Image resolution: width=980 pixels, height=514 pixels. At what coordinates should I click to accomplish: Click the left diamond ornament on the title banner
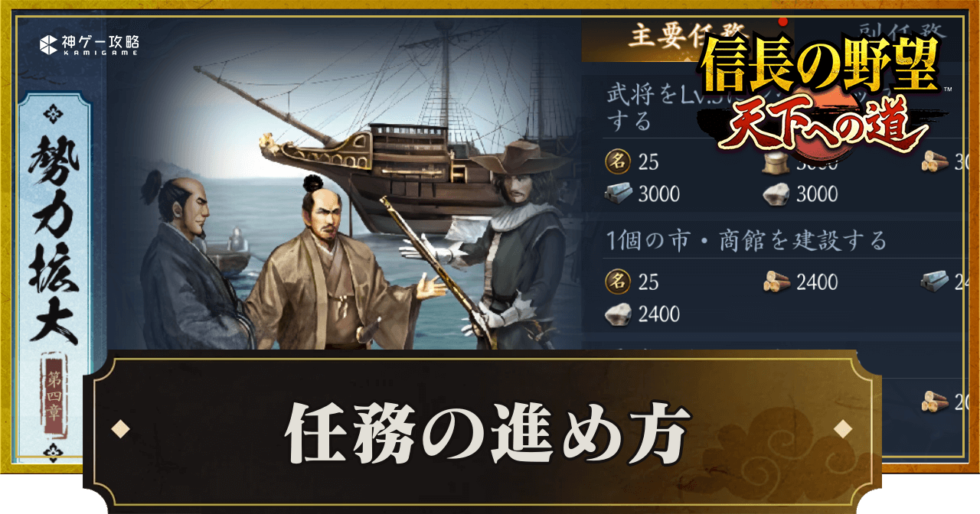[121, 428]
